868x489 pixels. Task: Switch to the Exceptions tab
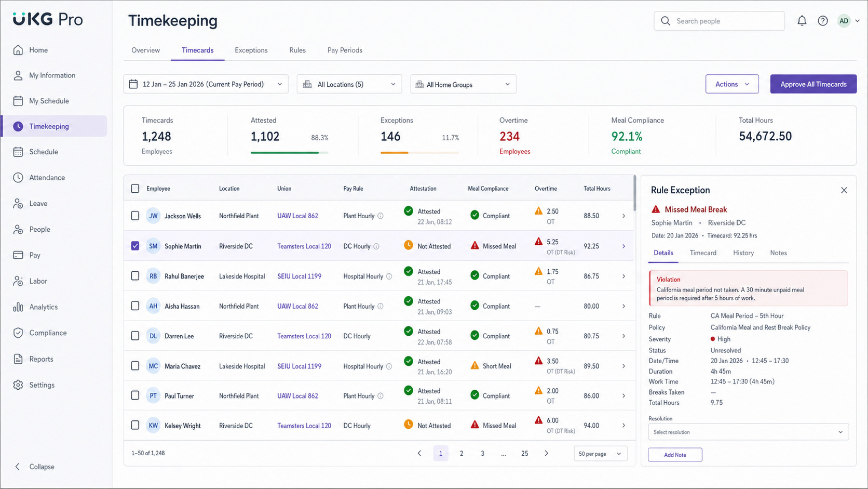(251, 50)
